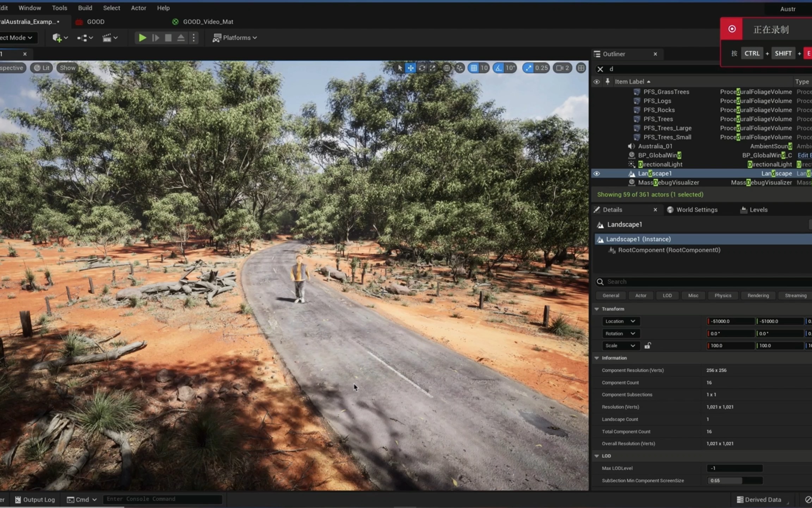Toggle the rotation angle snapping button

[499, 68]
